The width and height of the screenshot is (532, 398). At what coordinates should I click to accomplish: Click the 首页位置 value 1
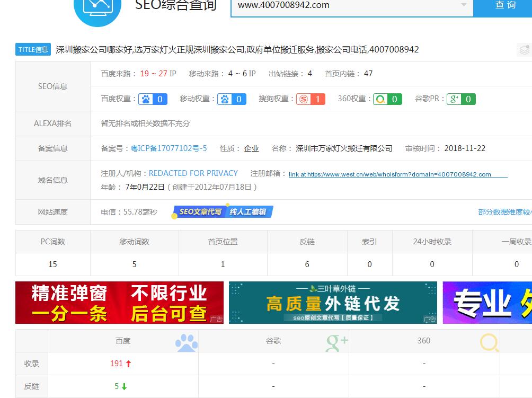tap(223, 264)
